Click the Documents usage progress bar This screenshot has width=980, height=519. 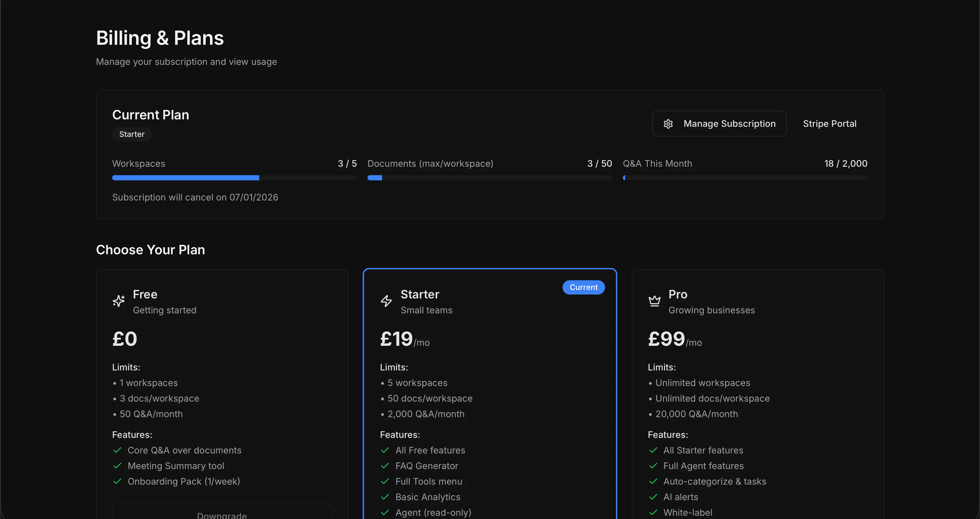[490, 178]
